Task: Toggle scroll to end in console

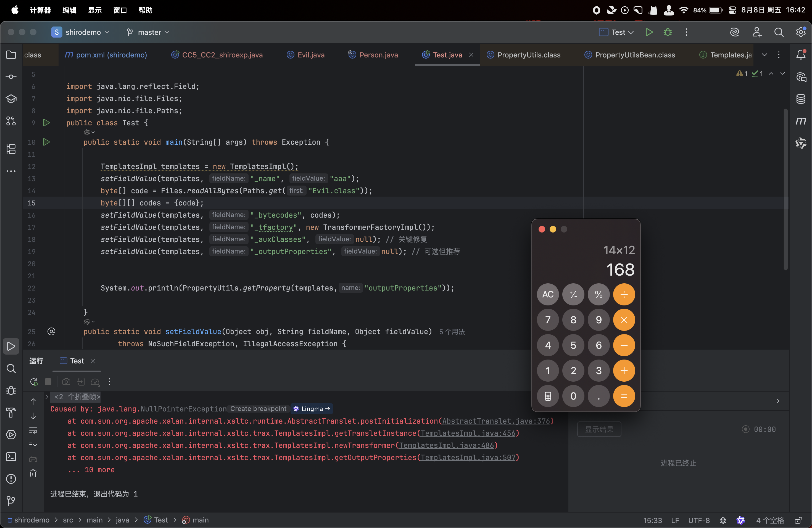Action: click(x=33, y=444)
